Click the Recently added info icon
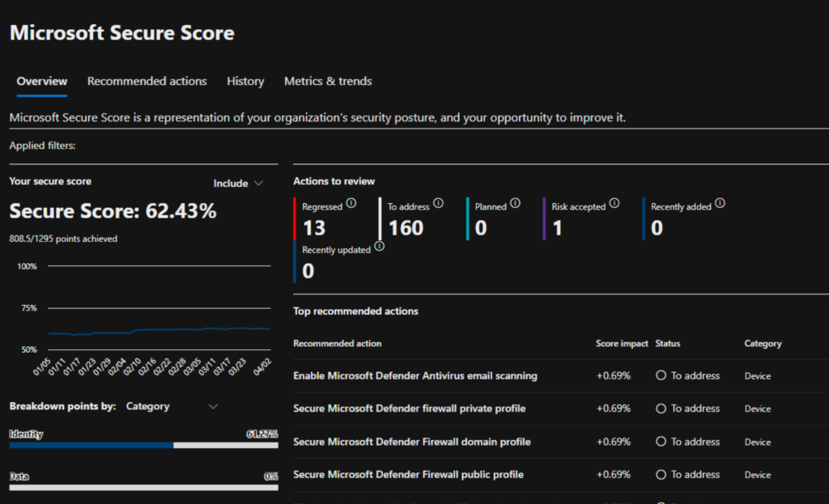Image resolution: width=829 pixels, height=504 pixels. [x=720, y=203]
